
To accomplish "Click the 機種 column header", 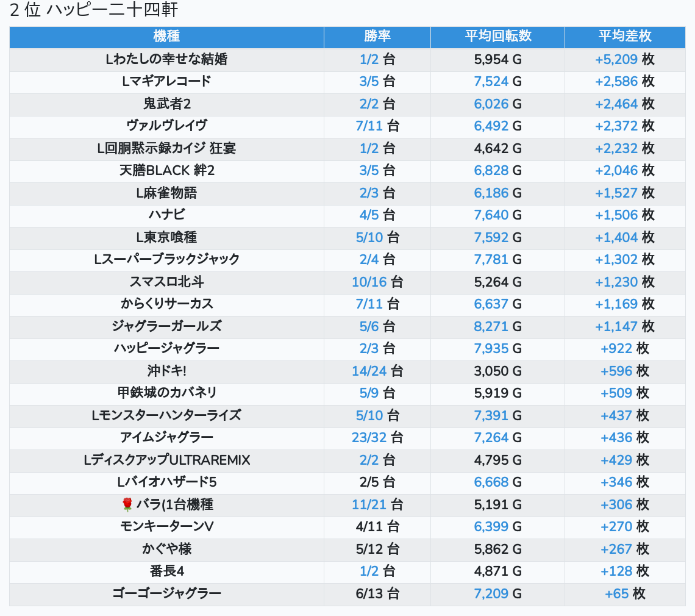I will [x=166, y=36].
